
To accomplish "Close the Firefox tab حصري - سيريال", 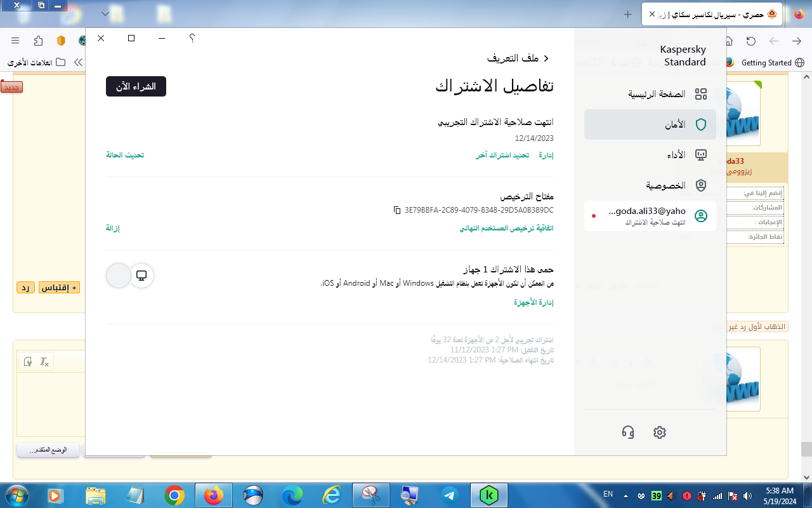I will tap(652, 14).
